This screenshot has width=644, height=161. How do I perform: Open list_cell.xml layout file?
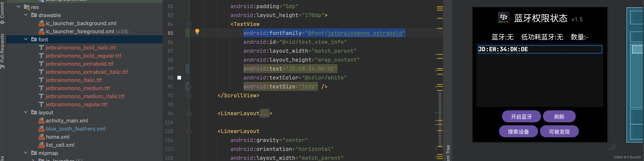(x=60, y=145)
